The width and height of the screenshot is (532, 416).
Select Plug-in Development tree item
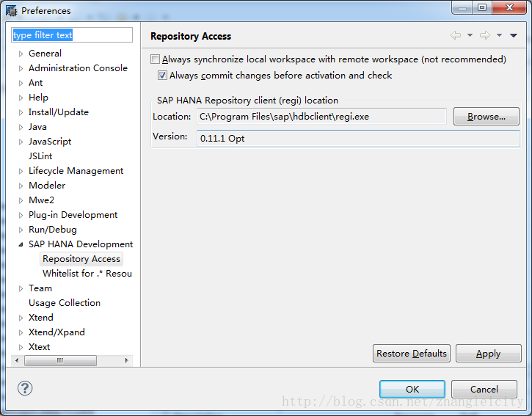[73, 215]
